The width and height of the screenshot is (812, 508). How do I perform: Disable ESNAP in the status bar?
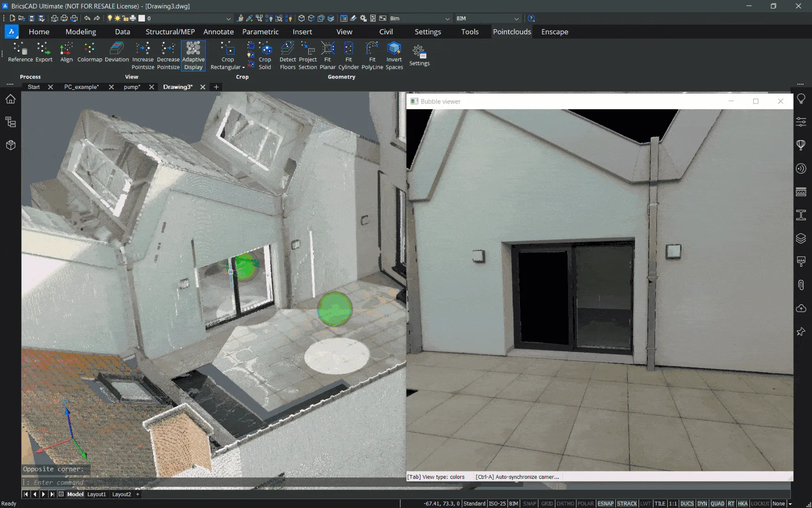click(x=605, y=503)
